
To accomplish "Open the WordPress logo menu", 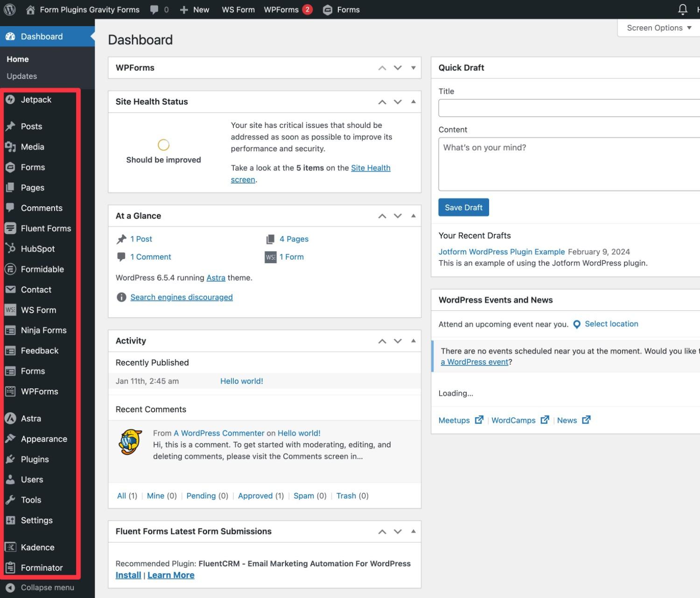I will (x=9, y=9).
